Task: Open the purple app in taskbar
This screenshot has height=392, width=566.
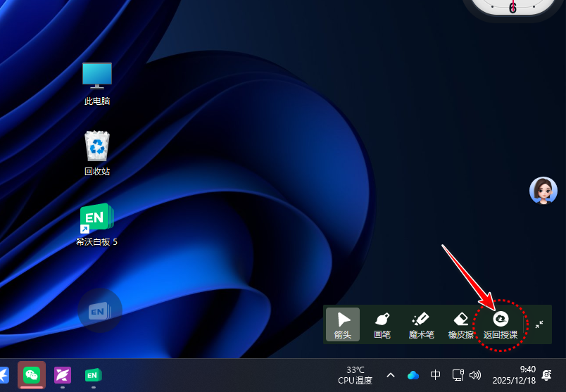Action: [62, 375]
